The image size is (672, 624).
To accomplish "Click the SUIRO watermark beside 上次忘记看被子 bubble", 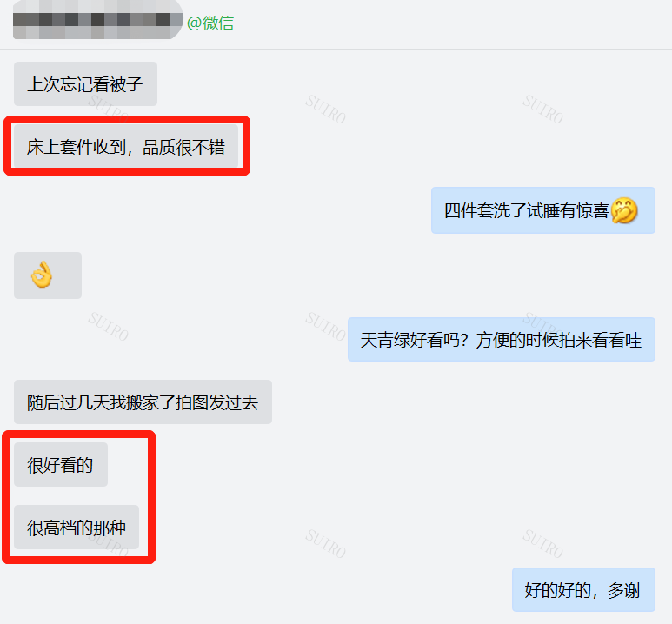I will click(108, 109).
